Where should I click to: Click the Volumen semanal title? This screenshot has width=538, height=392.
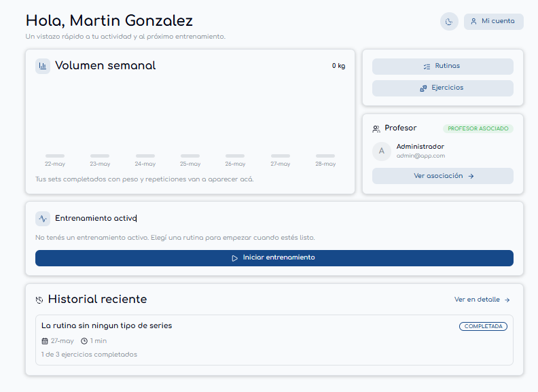[105, 66]
